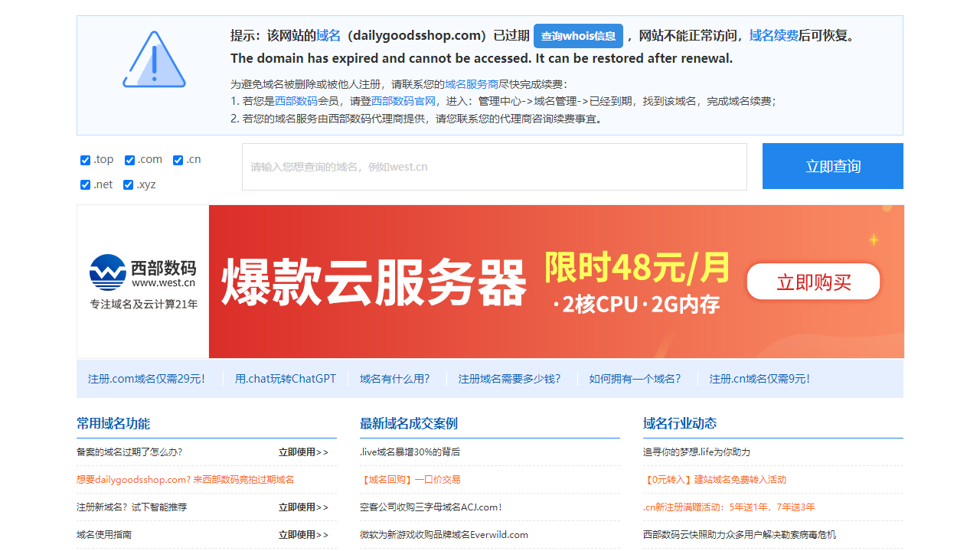980x551 pixels.
Task: Open 微软为新游戏收购品牌域名Everwild.com article
Action: pos(444,534)
